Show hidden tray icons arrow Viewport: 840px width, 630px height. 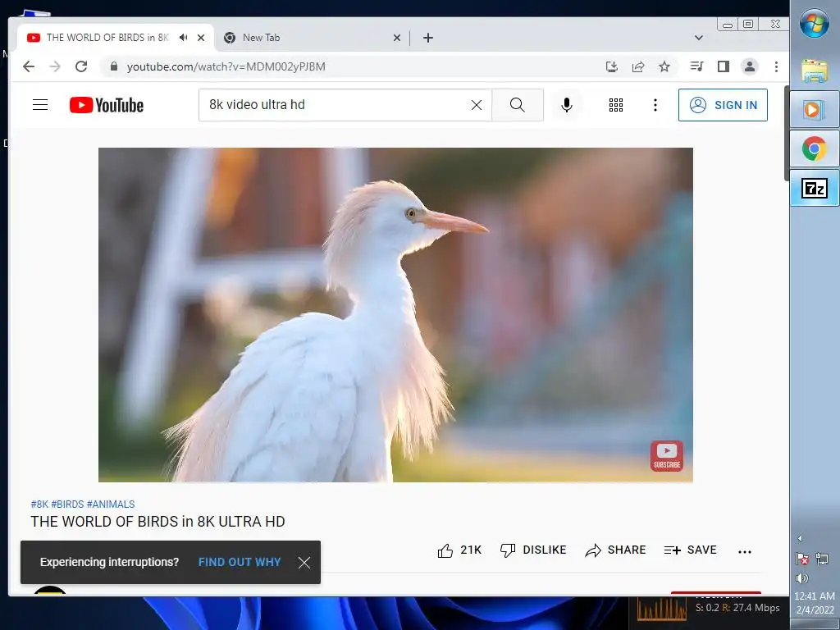click(x=801, y=538)
